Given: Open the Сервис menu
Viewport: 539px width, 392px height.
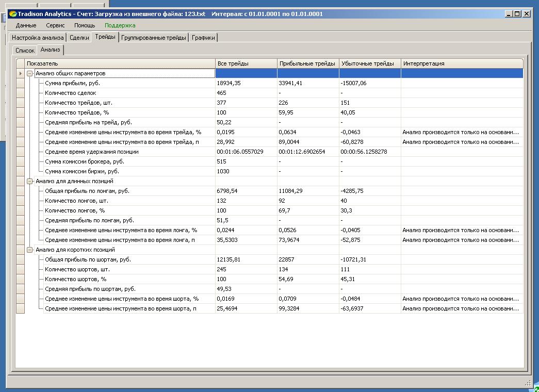Looking at the screenshot, I should pyautogui.click(x=55, y=25).
